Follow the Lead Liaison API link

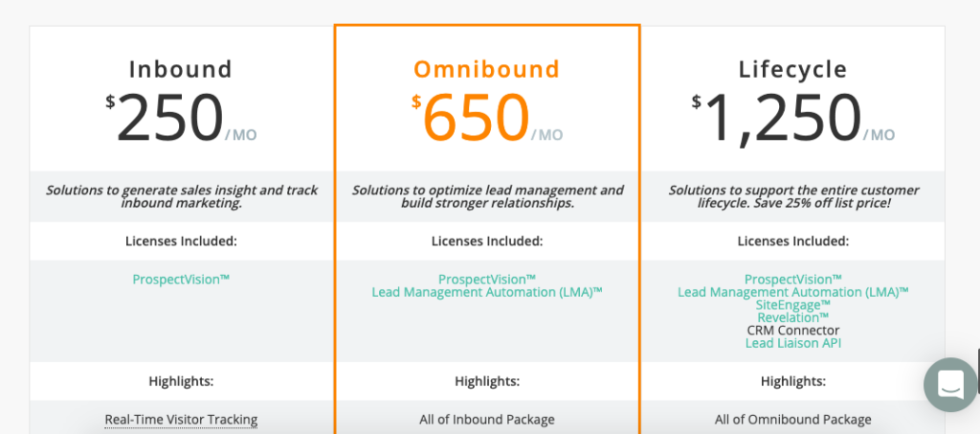point(793,343)
